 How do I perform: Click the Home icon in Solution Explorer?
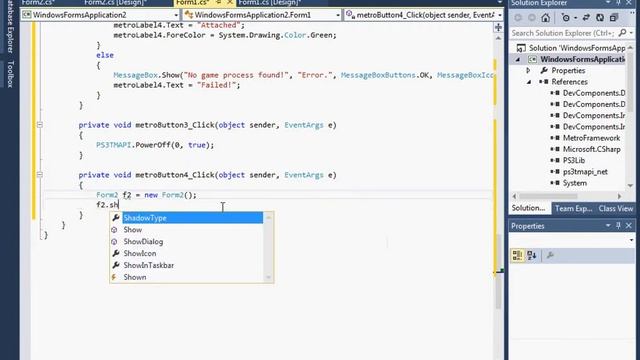[546, 18]
